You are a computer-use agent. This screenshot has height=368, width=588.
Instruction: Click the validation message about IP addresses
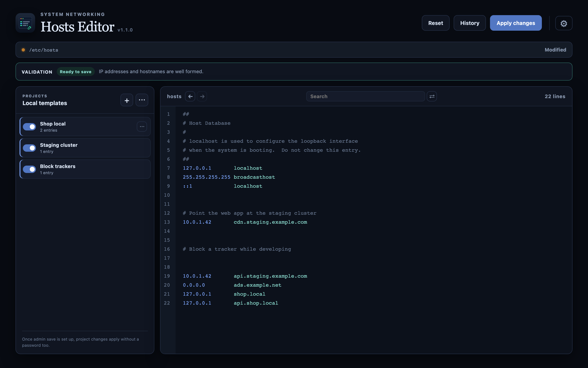pos(151,72)
